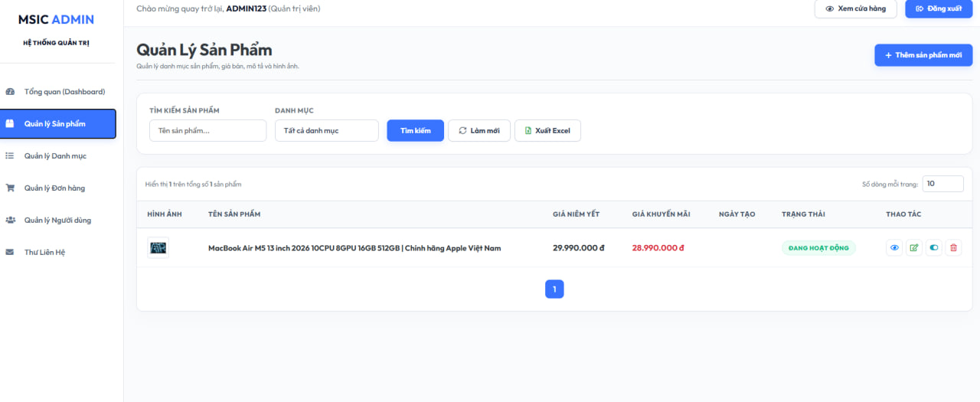Click Thêm sản phẩm mới button
This screenshot has height=402, width=980.
pyautogui.click(x=923, y=55)
